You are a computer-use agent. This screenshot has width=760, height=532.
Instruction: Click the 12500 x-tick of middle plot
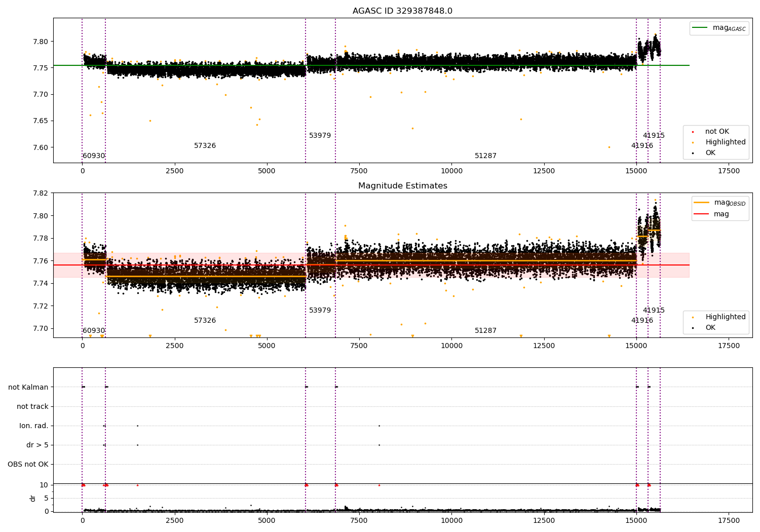click(544, 346)
